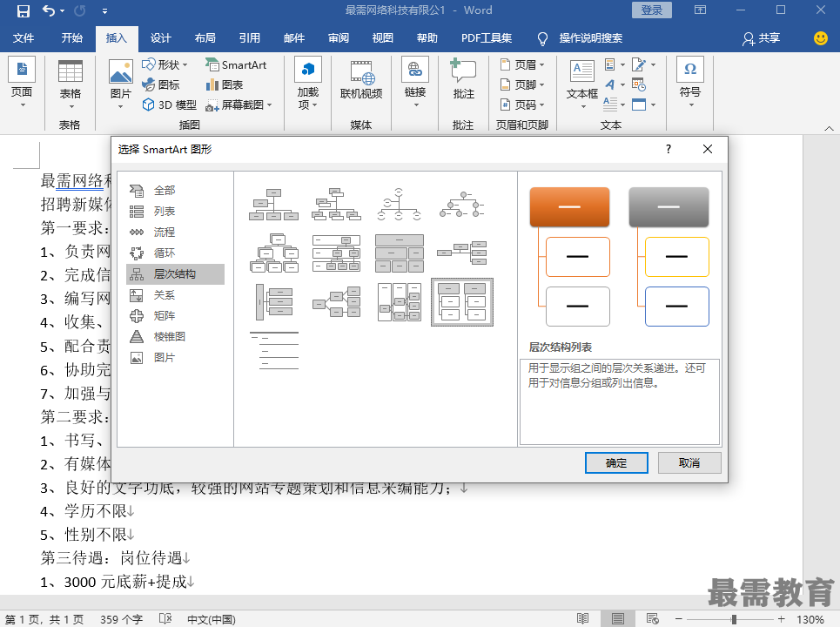
Task: Switch to the 文件 file tab
Action: click(23, 38)
